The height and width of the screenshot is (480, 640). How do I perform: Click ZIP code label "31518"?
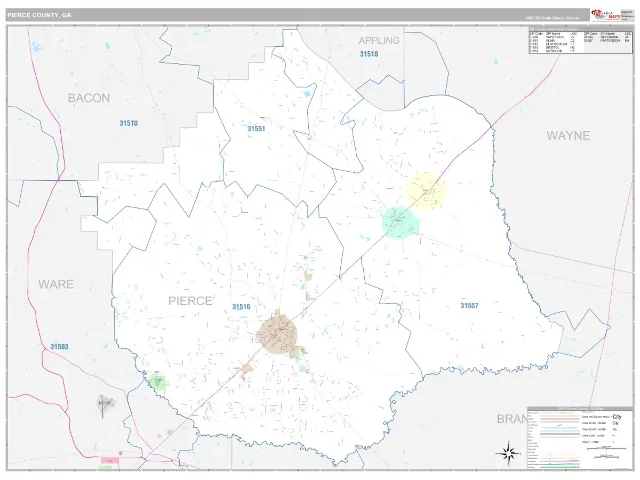tap(369, 54)
